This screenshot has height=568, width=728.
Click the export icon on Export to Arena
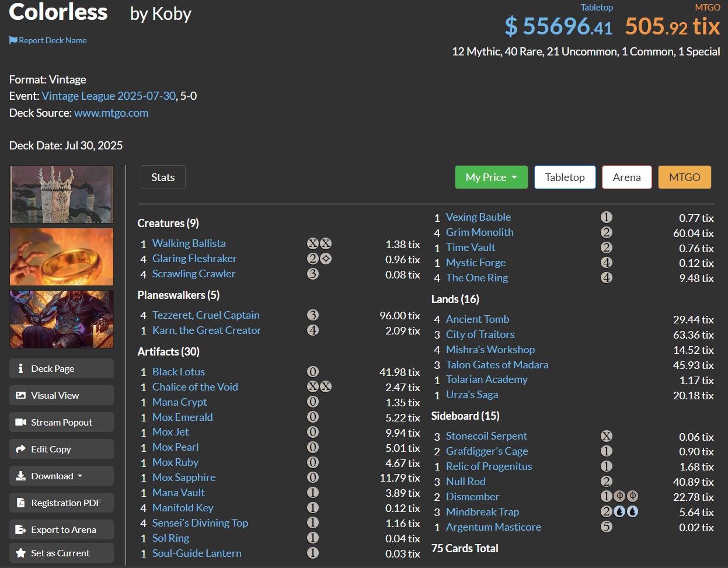21,530
